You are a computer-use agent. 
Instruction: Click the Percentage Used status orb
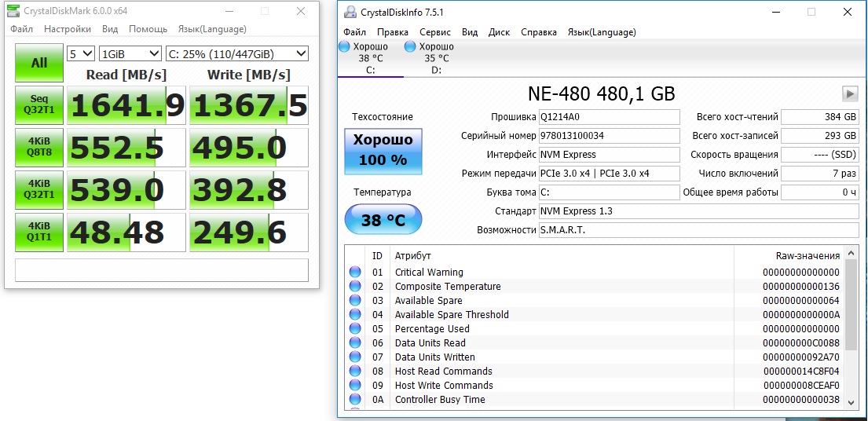[x=355, y=328]
